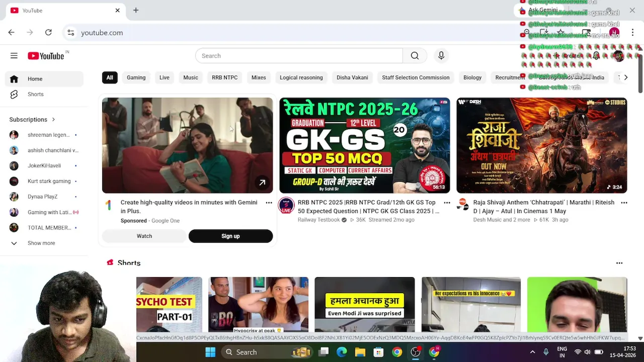Open Dynaa PlayZ subscription channel

[x=44, y=197]
